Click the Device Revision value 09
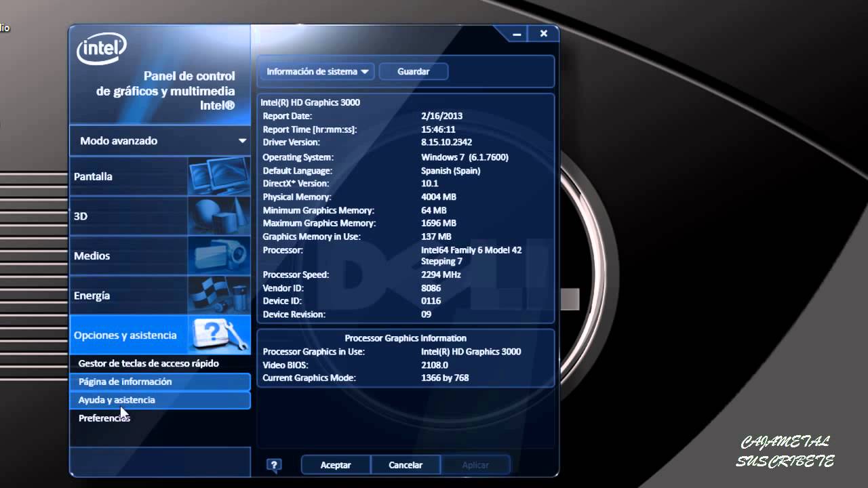 tap(427, 314)
